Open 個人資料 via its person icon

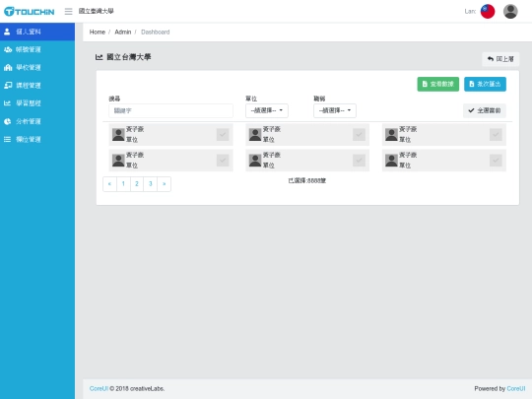7,32
